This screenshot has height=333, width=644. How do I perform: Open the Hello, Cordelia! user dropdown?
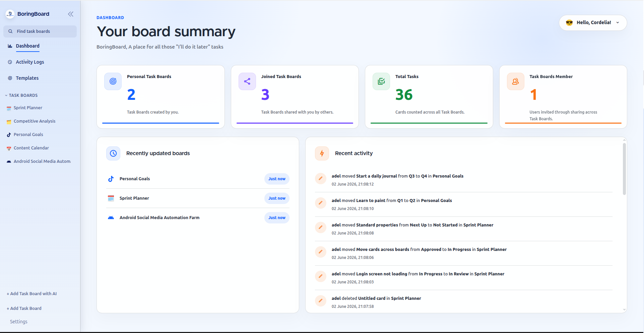click(x=593, y=22)
